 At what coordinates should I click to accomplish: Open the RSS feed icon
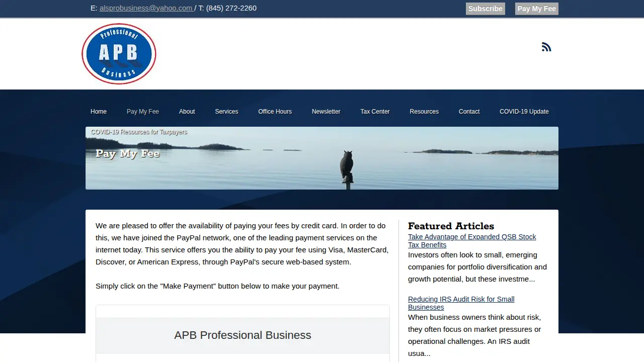click(546, 47)
